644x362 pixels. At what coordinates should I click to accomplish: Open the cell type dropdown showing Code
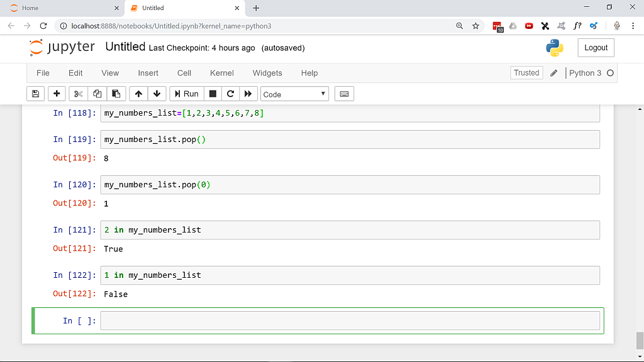coord(294,94)
